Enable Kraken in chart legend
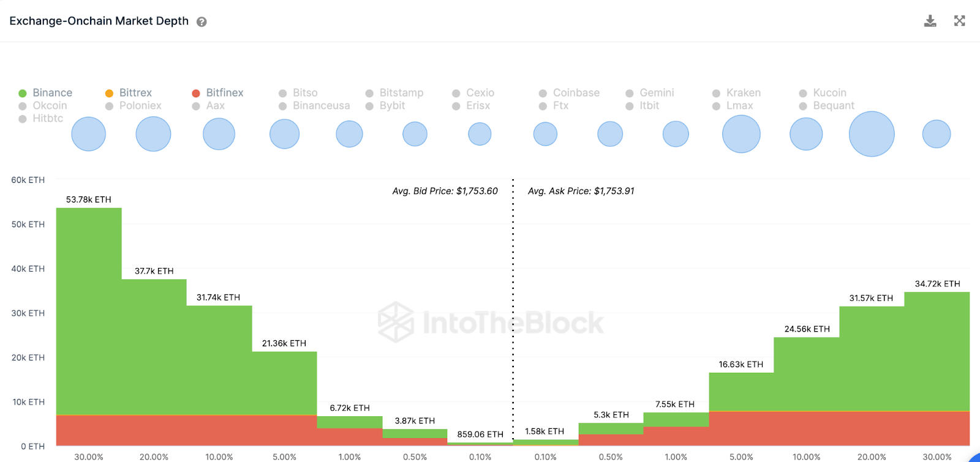 [736, 93]
